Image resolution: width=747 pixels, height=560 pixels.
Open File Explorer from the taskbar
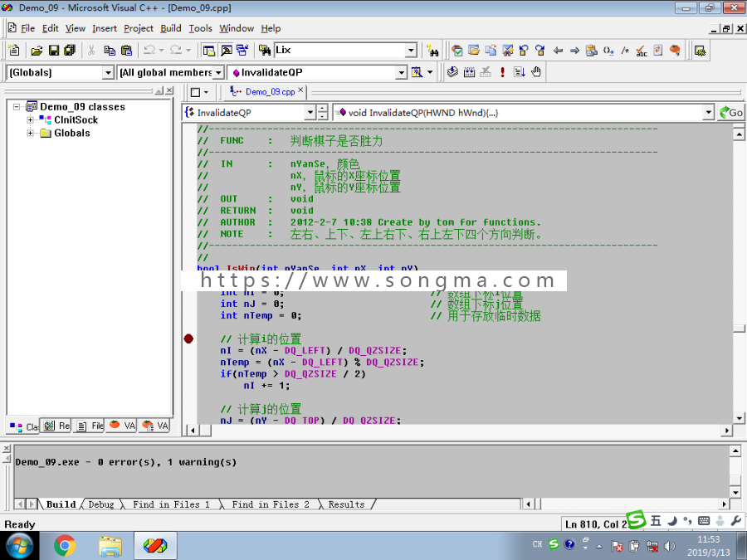(110, 545)
